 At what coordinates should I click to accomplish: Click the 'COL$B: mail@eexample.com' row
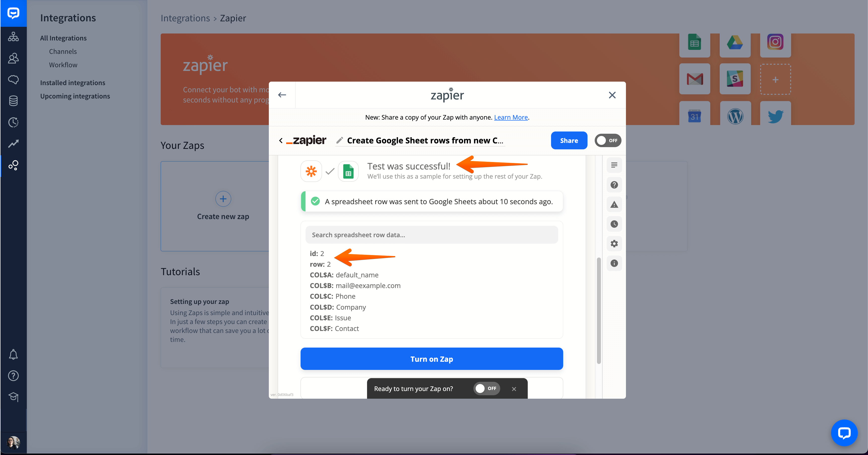coord(355,286)
